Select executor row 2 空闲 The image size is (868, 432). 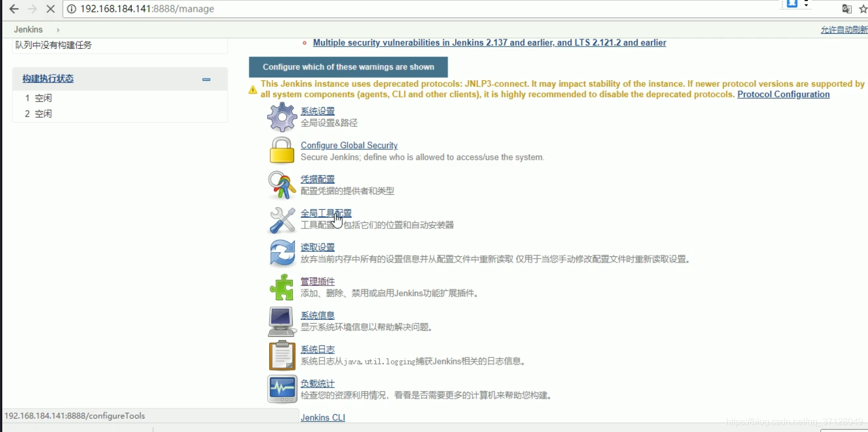[120, 114]
